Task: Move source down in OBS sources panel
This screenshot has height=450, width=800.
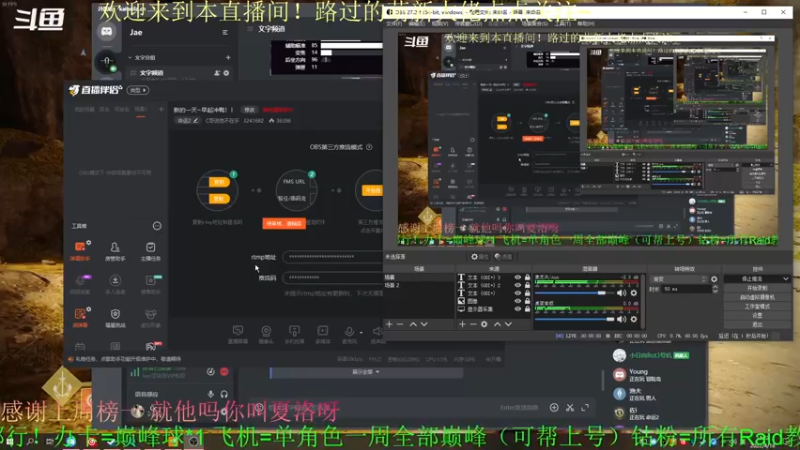Action: tap(508, 324)
